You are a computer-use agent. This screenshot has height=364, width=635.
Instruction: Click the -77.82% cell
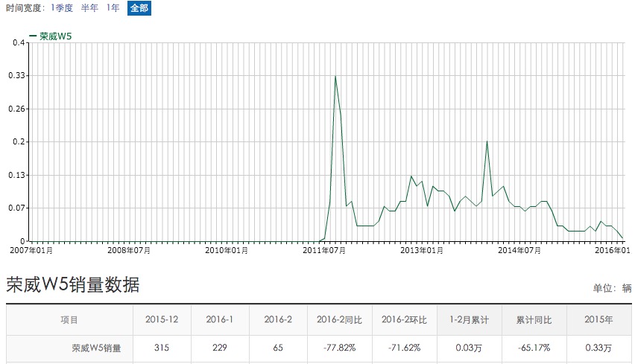pos(339,348)
